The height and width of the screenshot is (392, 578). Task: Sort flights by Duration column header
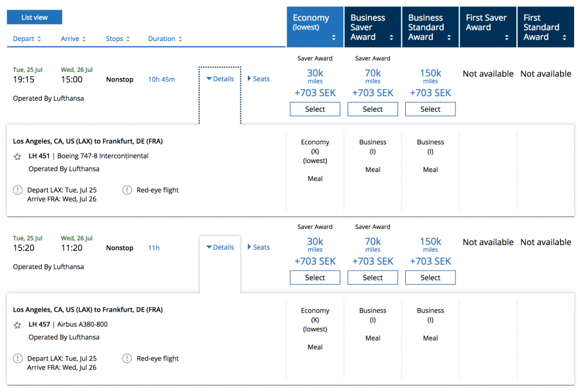(x=165, y=39)
